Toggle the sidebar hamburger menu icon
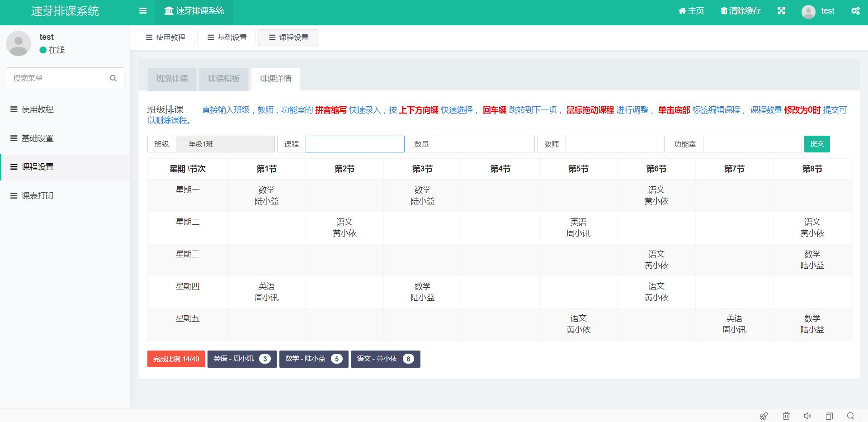 click(x=143, y=11)
